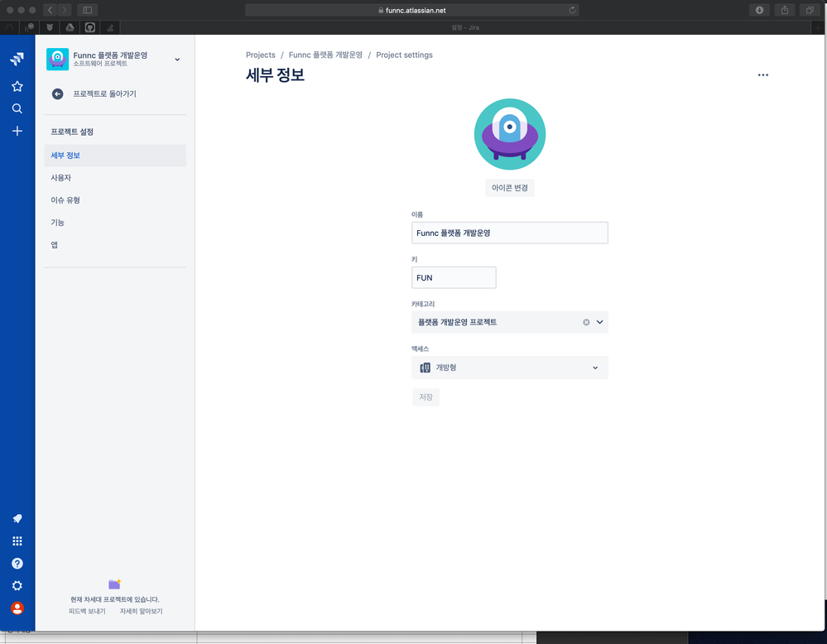The height and width of the screenshot is (644, 827).
Task: Open help question mark icon
Action: pyautogui.click(x=17, y=564)
